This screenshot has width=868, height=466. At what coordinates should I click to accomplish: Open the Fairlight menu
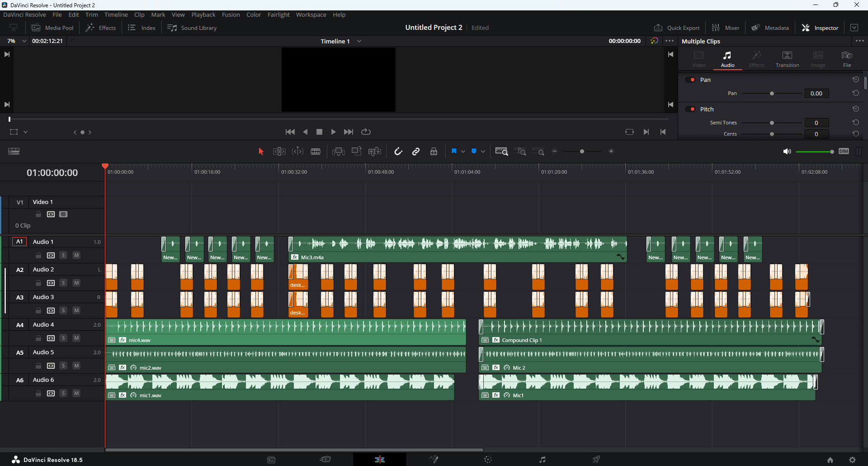tap(278, 15)
